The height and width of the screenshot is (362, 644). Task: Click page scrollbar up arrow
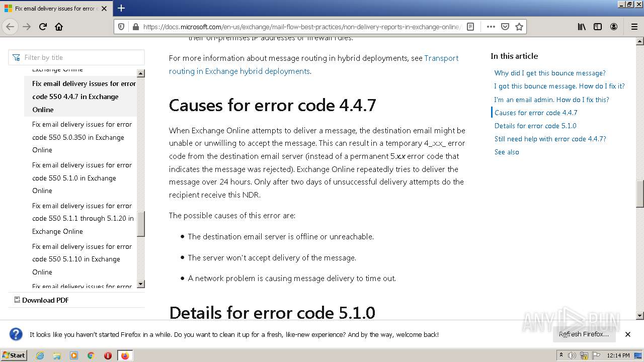tap(640, 41)
